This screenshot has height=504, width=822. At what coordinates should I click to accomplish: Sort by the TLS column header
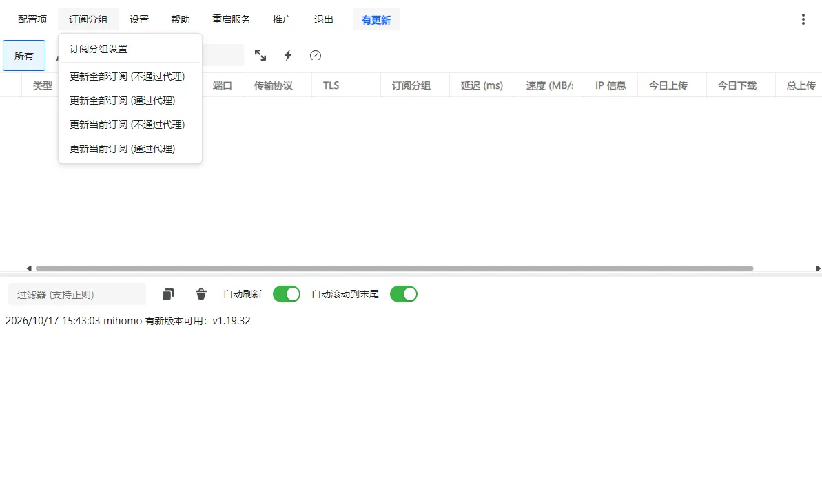(x=346, y=85)
